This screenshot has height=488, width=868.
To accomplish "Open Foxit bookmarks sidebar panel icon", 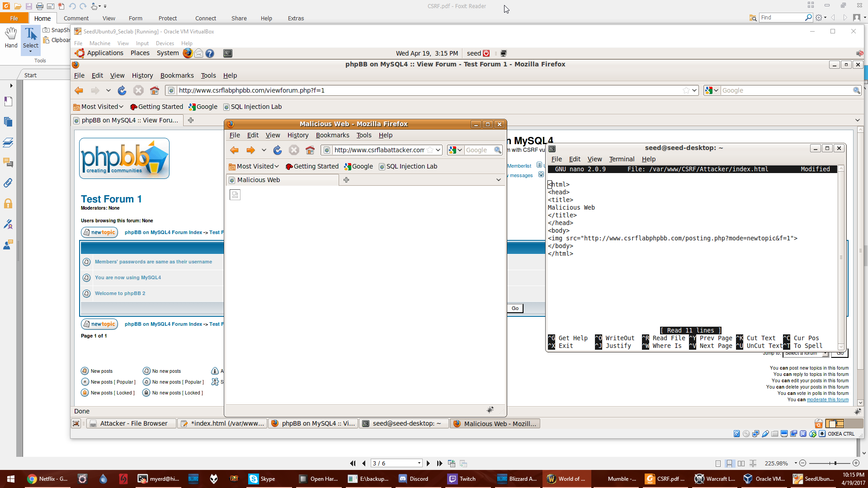I will [x=8, y=102].
